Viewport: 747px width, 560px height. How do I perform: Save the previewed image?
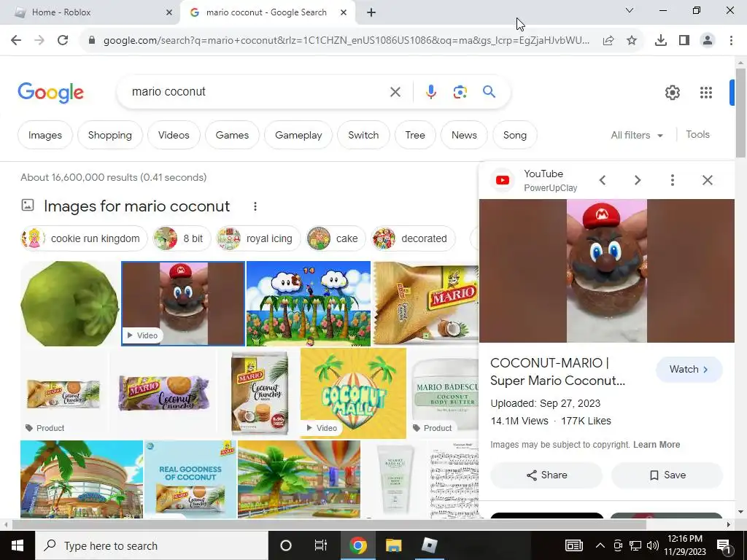click(x=667, y=475)
